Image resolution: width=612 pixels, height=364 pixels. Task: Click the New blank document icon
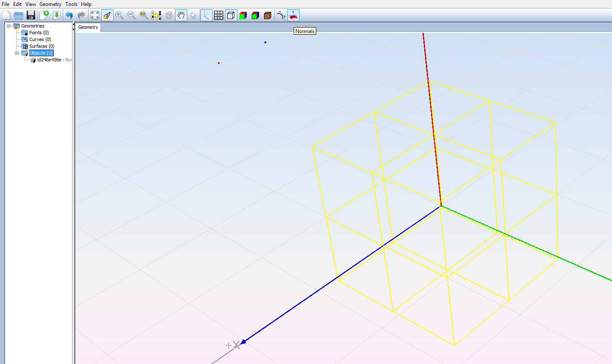[6, 16]
